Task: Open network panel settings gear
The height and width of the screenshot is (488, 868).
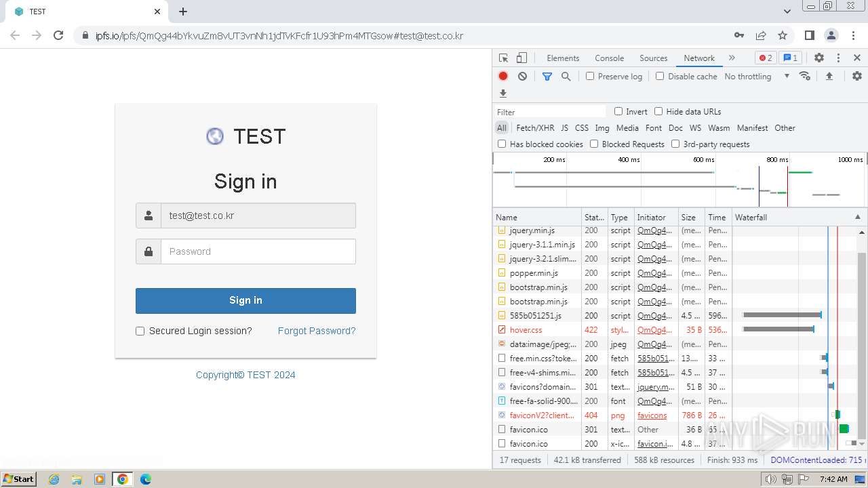Action: [x=857, y=77]
